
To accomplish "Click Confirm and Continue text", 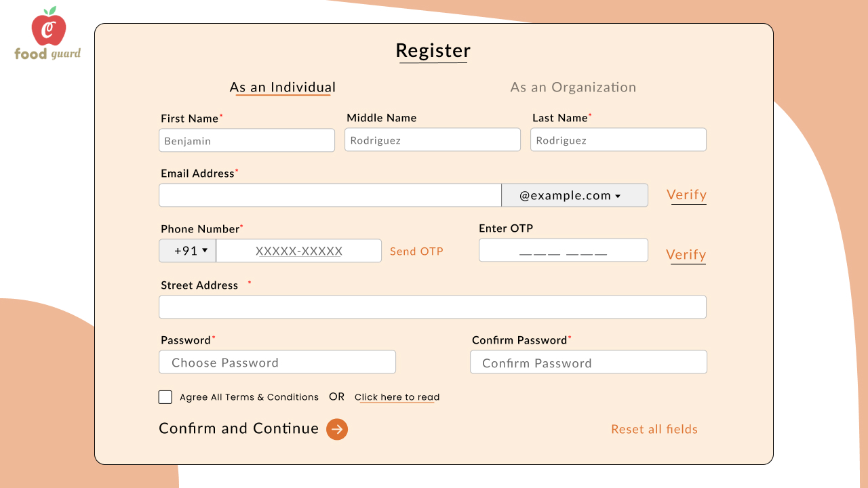I will tap(239, 428).
